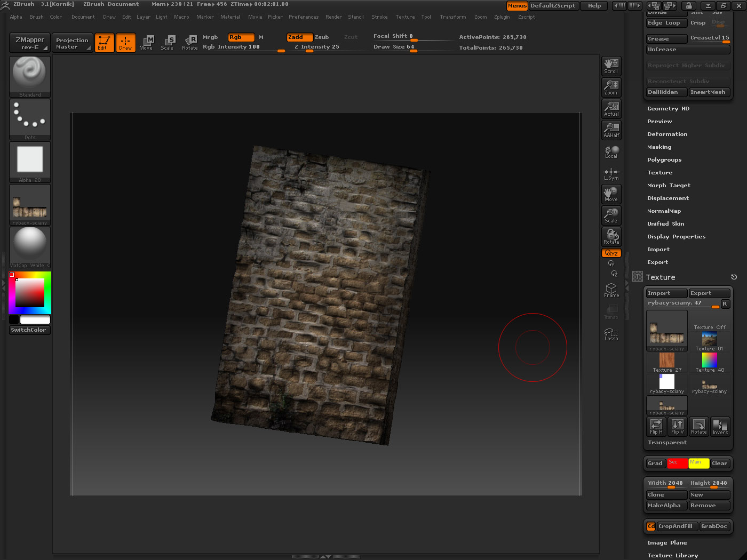Expand the Deformation subpalette
Screen dimensions: 747x560
click(667, 134)
